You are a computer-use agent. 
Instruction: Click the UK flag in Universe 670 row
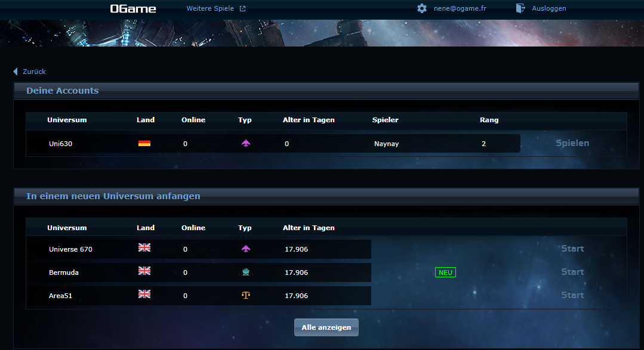(x=144, y=247)
